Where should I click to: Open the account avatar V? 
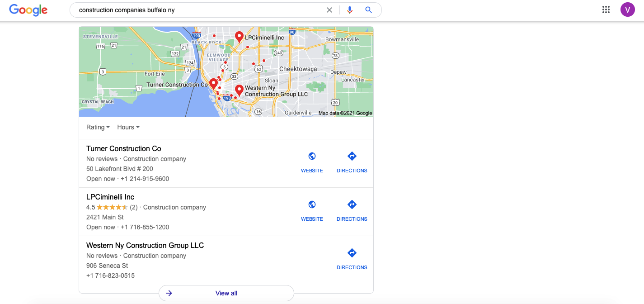[x=627, y=9]
